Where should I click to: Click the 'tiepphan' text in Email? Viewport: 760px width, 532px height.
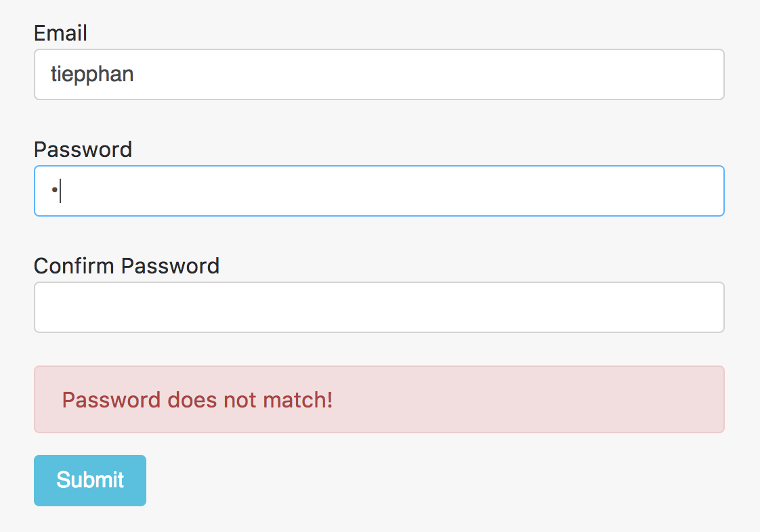click(x=92, y=74)
